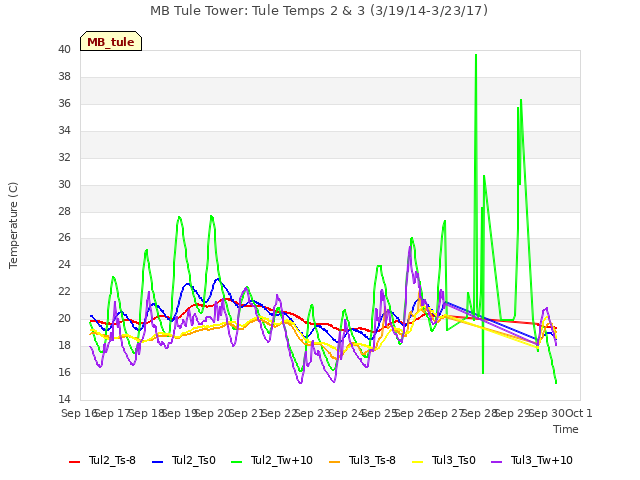This screenshot has height=480, width=640.
Task: Toggle the Tul3_Tw+10 legend entry
Action: (532, 460)
